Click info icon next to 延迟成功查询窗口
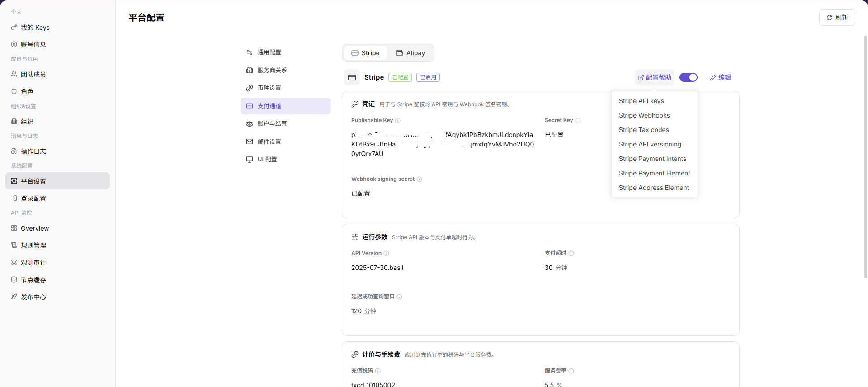The height and width of the screenshot is (387, 868). [400, 297]
